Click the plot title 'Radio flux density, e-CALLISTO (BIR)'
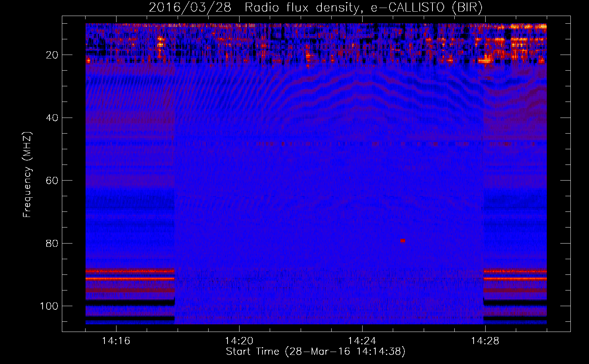The width and height of the screenshot is (589, 364). pos(364,7)
